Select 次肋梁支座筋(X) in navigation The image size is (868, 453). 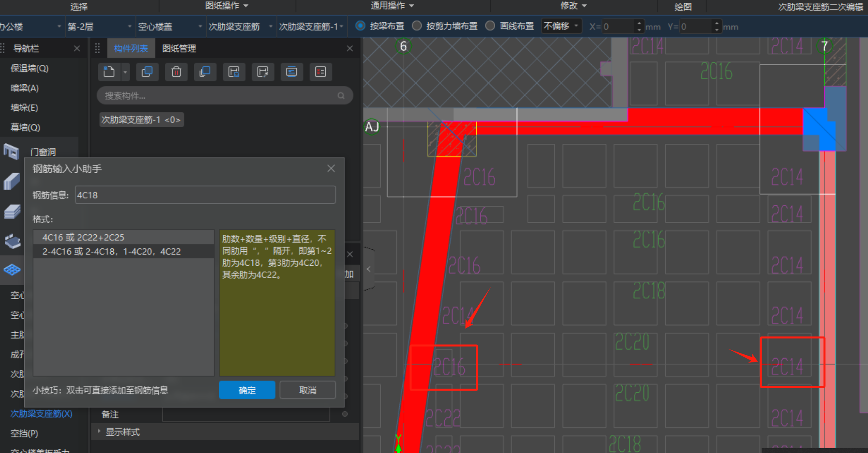pos(41,414)
